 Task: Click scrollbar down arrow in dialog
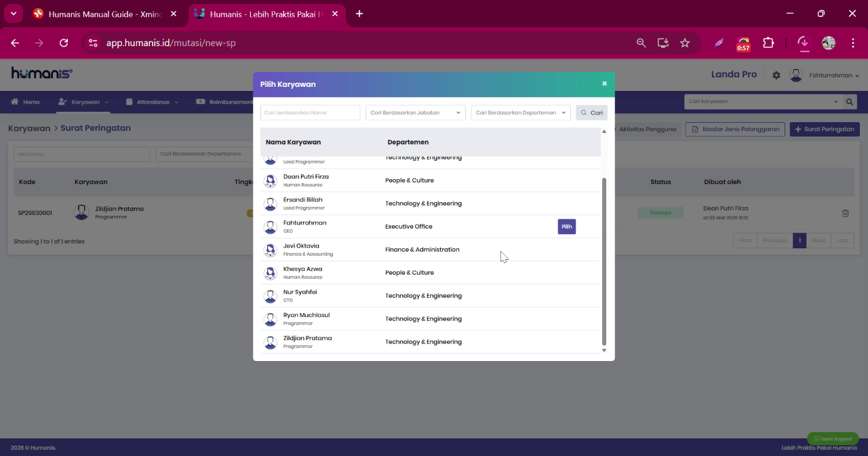pos(604,350)
